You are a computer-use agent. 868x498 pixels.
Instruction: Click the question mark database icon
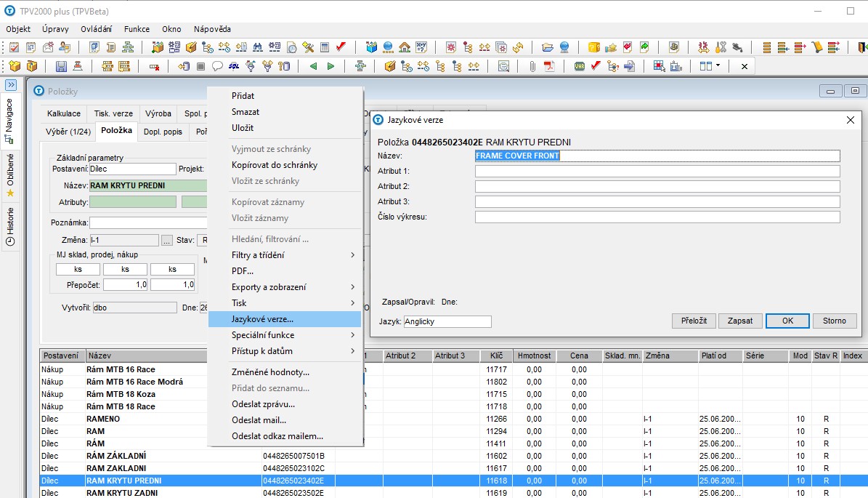284,66
